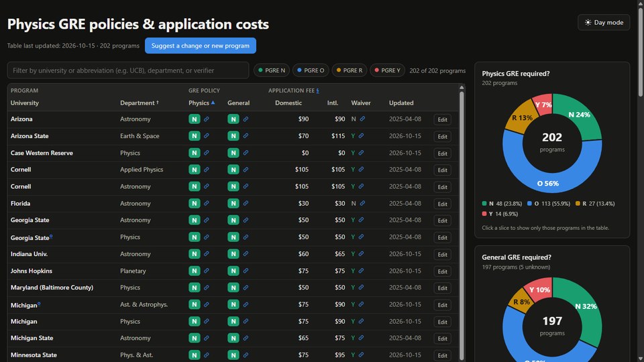Edit the Florida Astronomy row

coord(442,204)
